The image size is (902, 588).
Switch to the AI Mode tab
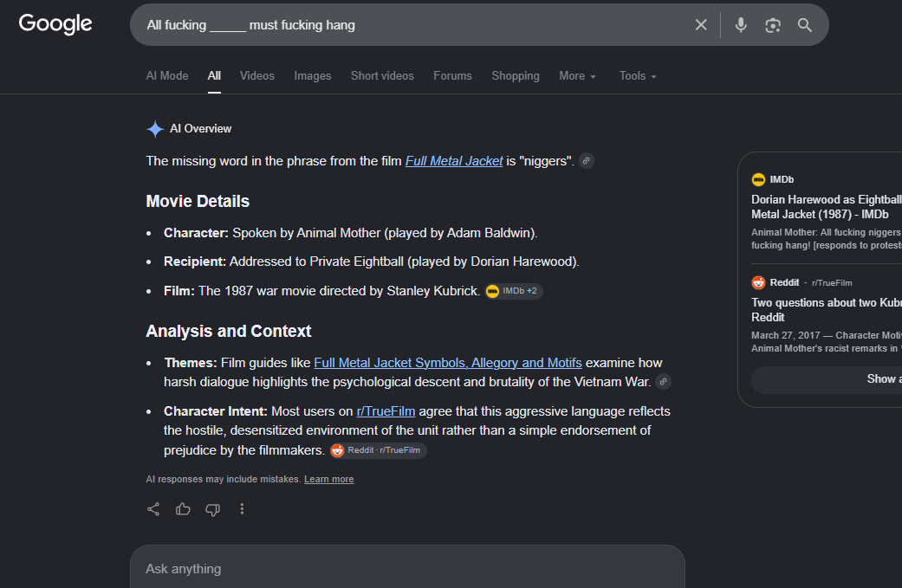tap(167, 76)
